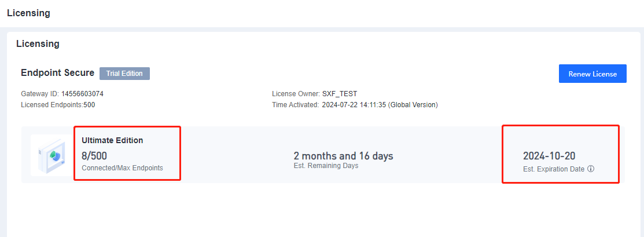Click the Ultimate Edition heading
644x237 pixels.
pyautogui.click(x=112, y=140)
